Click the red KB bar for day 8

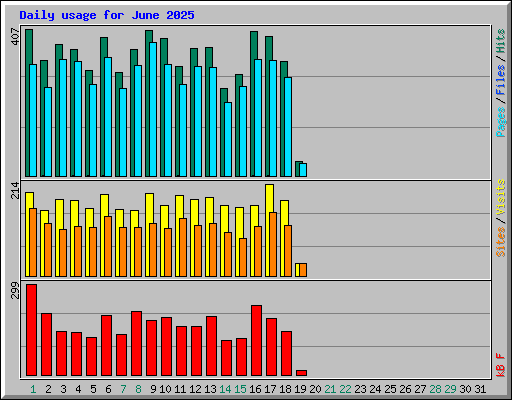(x=137, y=344)
